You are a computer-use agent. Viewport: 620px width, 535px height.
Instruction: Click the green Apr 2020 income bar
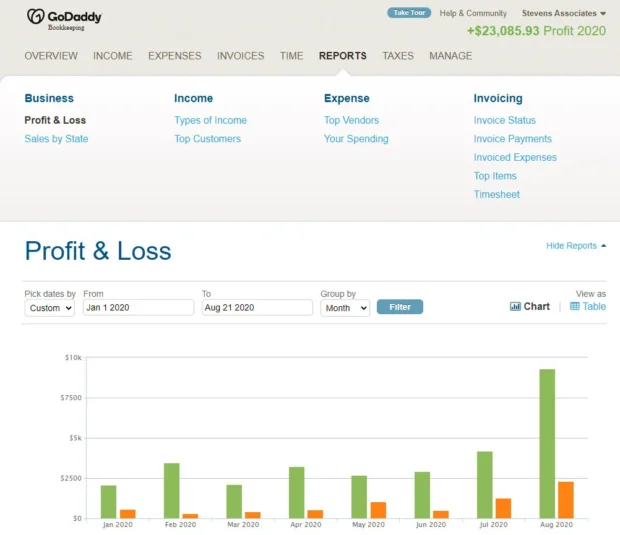297,493
